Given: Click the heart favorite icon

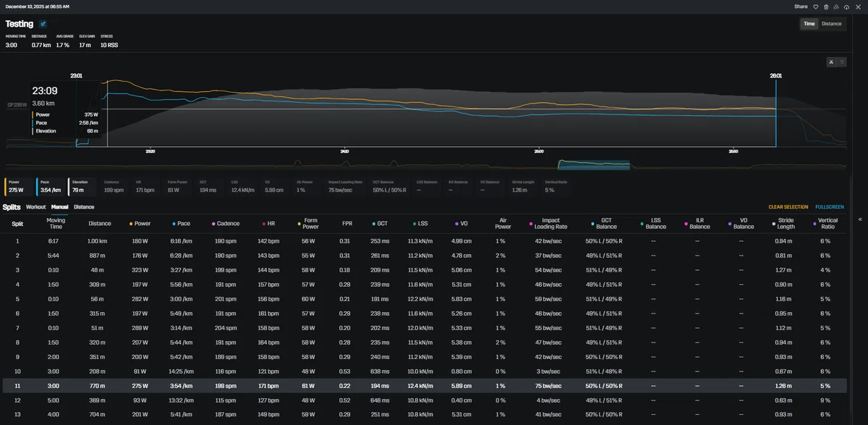Looking at the screenshot, I should pyautogui.click(x=815, y=7).
